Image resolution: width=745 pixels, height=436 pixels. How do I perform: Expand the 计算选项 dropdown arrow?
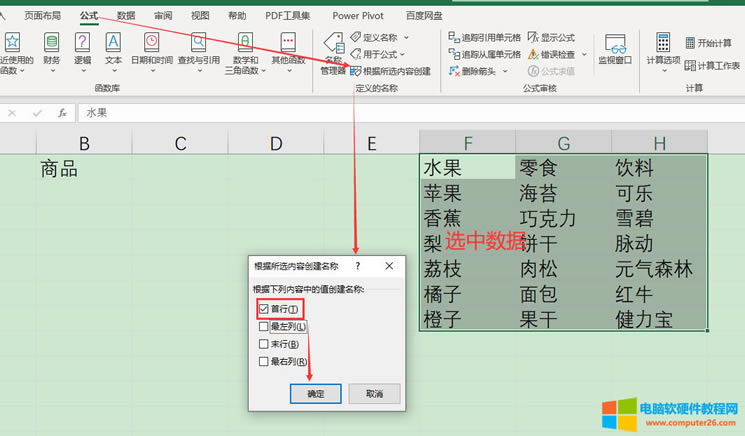pyautogui.click(x=664, y=71)
